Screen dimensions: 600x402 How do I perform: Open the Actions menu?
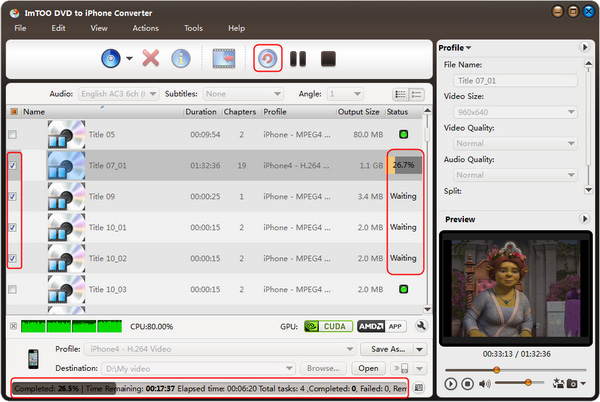(145, 28)
